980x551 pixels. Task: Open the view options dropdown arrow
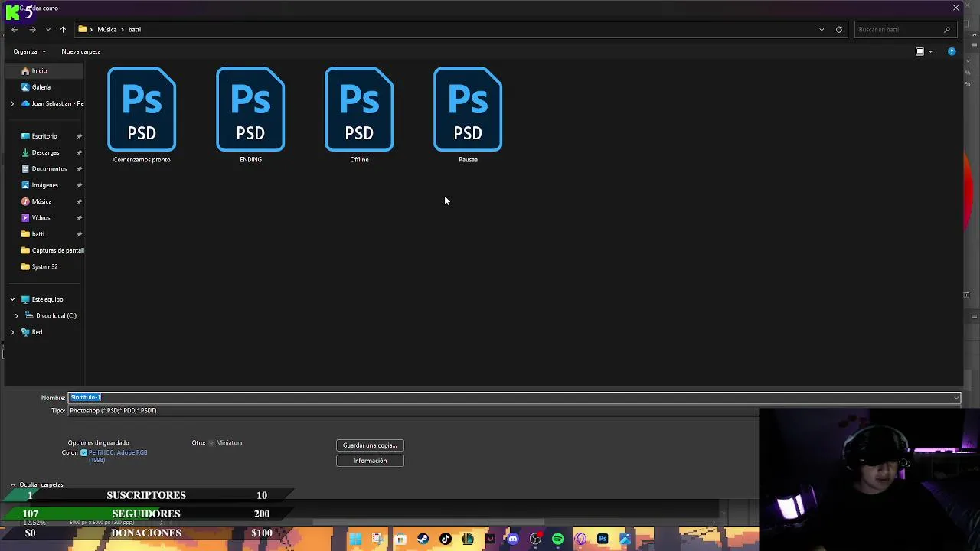(930, 51)
